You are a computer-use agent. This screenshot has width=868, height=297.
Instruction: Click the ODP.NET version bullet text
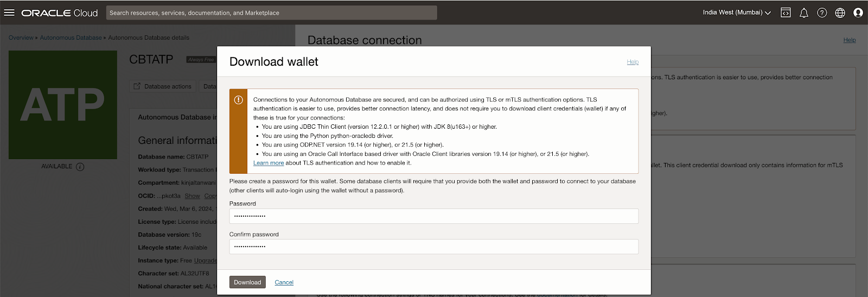point(353,145)
